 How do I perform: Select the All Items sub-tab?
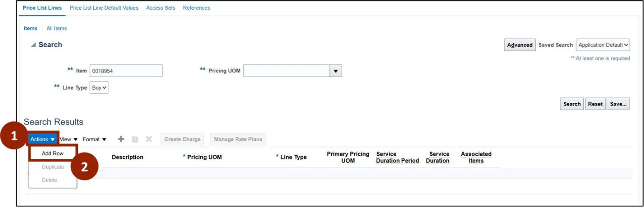[56, 29]
